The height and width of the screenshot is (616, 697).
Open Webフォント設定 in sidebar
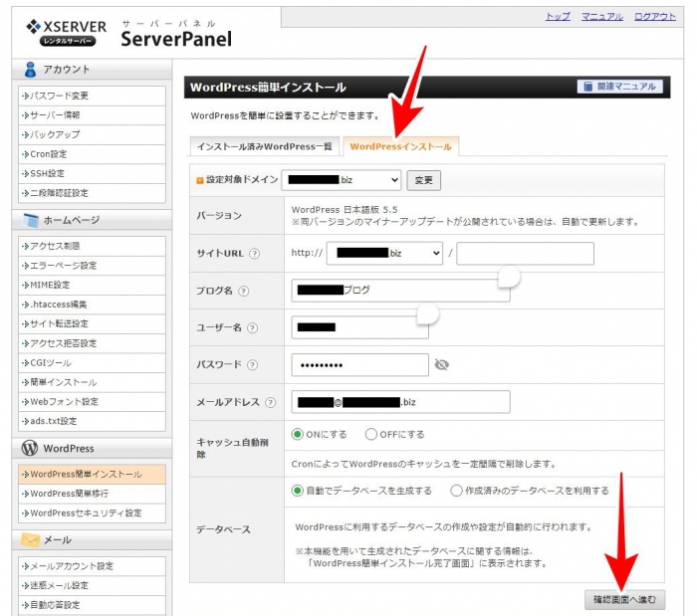point(92,402)
